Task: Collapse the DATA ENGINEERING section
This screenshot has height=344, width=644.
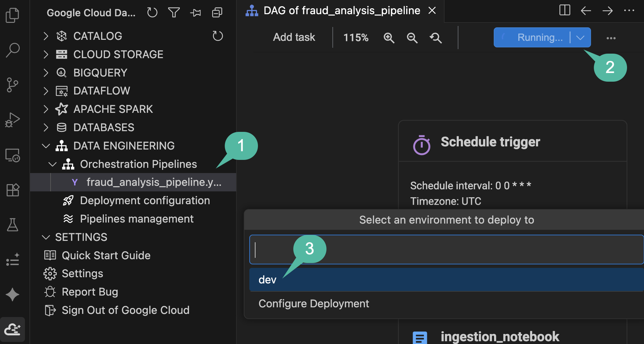Action: 46,146
